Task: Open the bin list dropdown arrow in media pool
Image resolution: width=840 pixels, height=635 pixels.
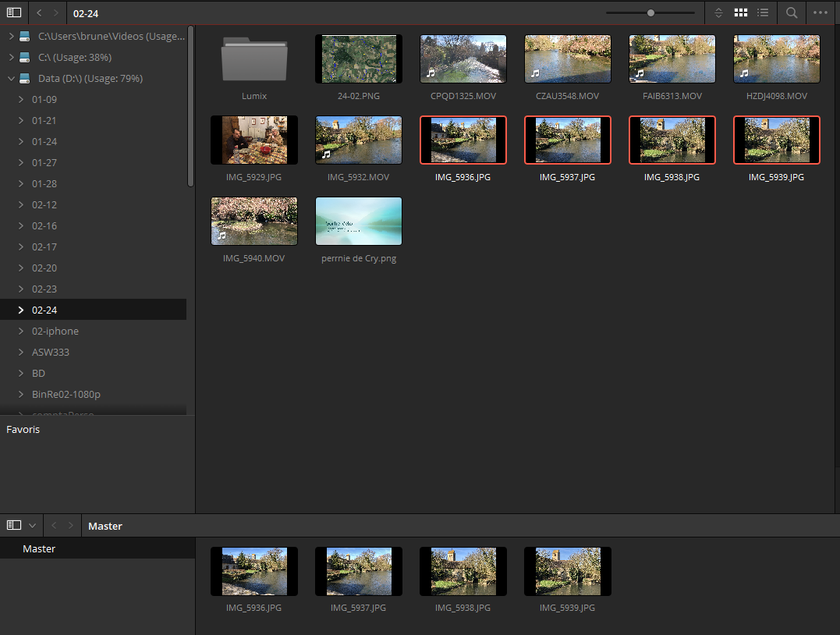Action: pos(32,526)
